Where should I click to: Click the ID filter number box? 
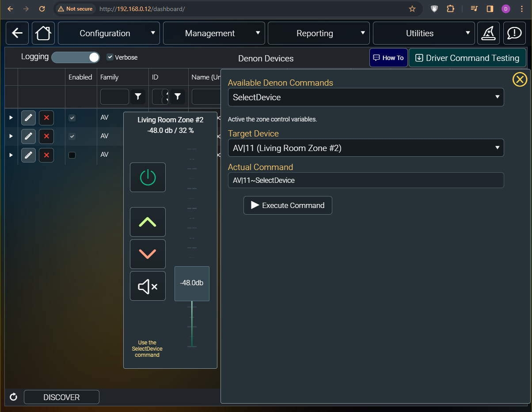pos(160,96)
